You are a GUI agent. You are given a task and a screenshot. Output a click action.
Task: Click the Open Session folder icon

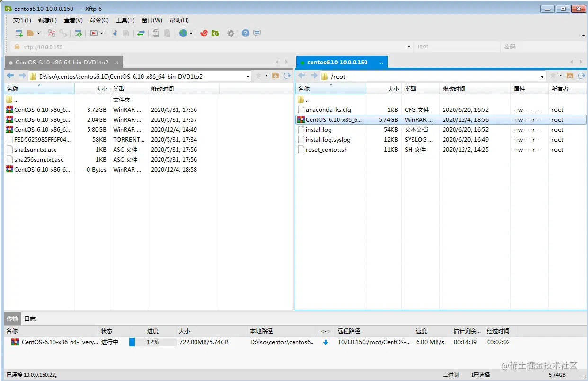coord(31,33)
